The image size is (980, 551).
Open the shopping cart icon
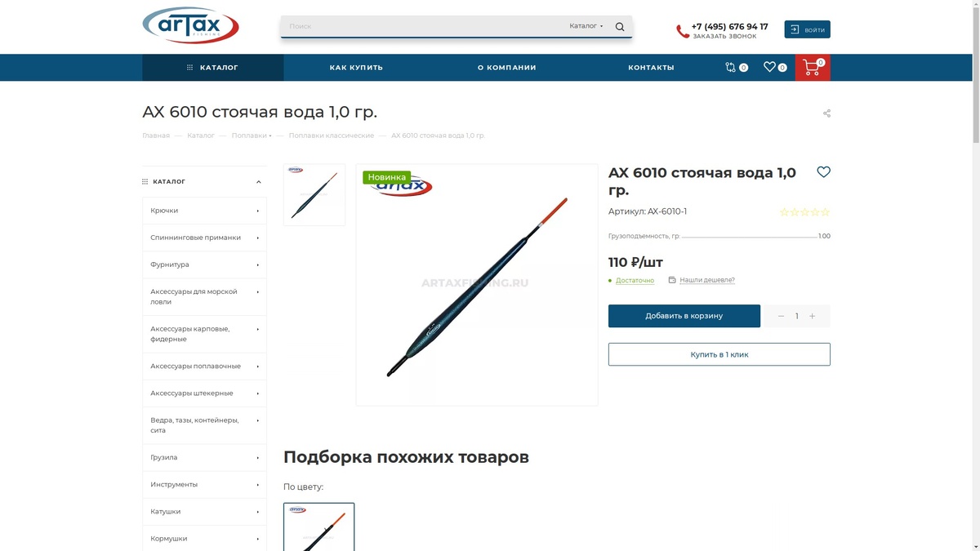[812, 68]
